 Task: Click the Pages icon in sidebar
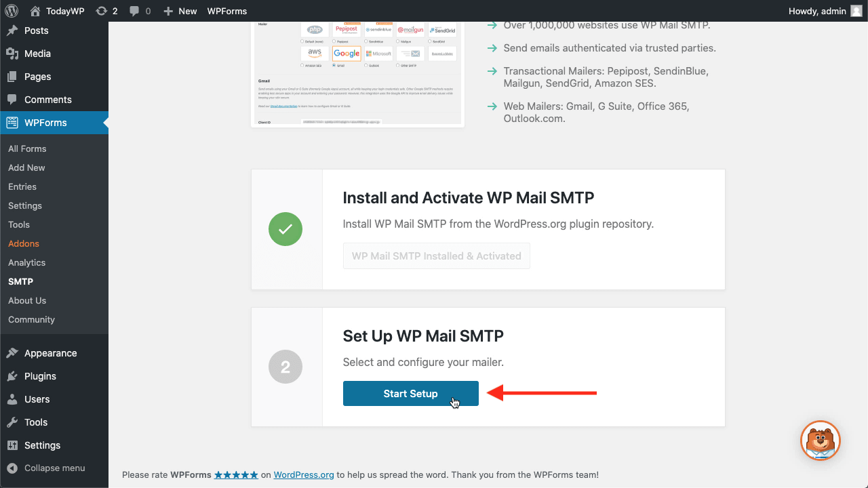point(12,77)
